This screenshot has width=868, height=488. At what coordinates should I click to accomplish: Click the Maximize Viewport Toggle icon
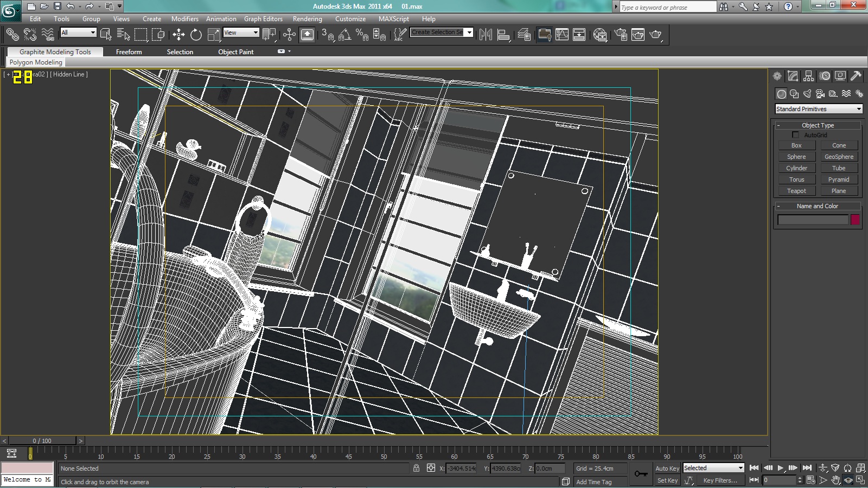pyautogui.click(x=860, y=480)
